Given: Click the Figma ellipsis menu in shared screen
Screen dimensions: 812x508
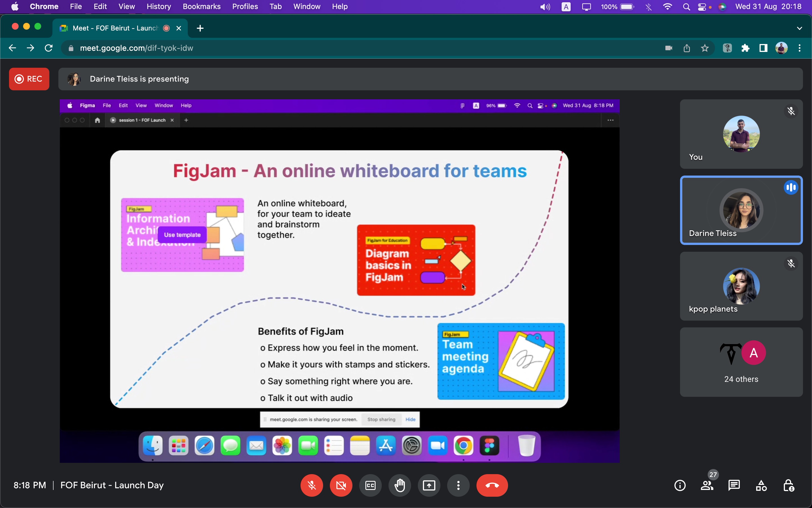Looking at the screenshot, I should tap(610, 120).
